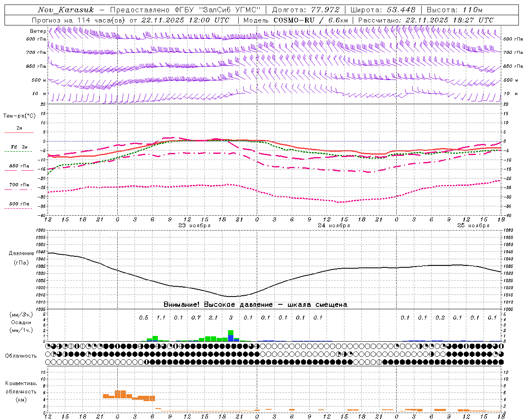Image resolution: width=525 pixels, height=420 pixels.
Task: Click the 0.5 precipitation total
Action: (x=144, y=318)
